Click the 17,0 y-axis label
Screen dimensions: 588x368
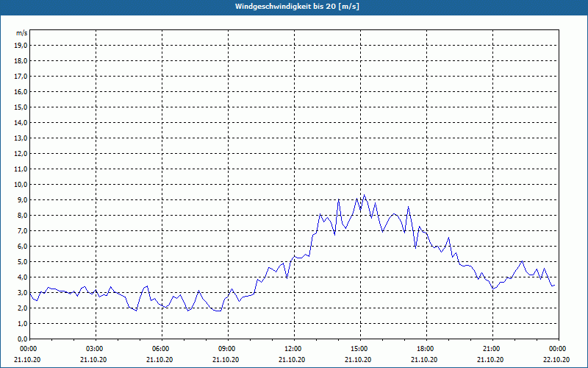[x=21, y=77]
